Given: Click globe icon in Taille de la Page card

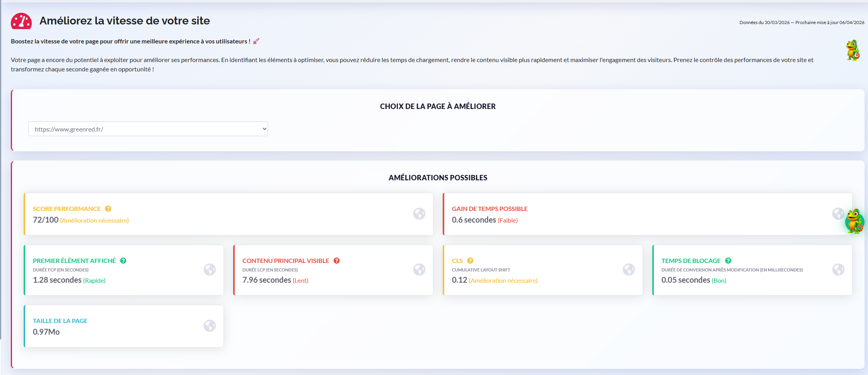Looking at the screenshot, I should (210, 326).
